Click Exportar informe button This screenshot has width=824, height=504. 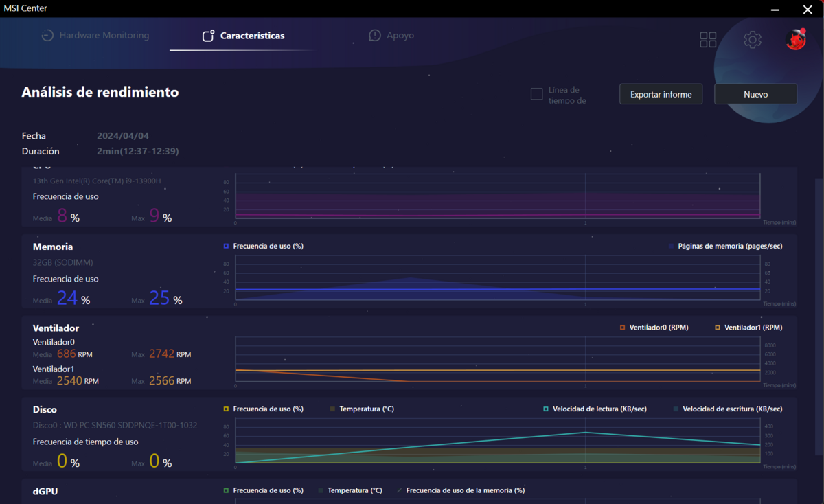pyautogui.click(x=661, y=94)
